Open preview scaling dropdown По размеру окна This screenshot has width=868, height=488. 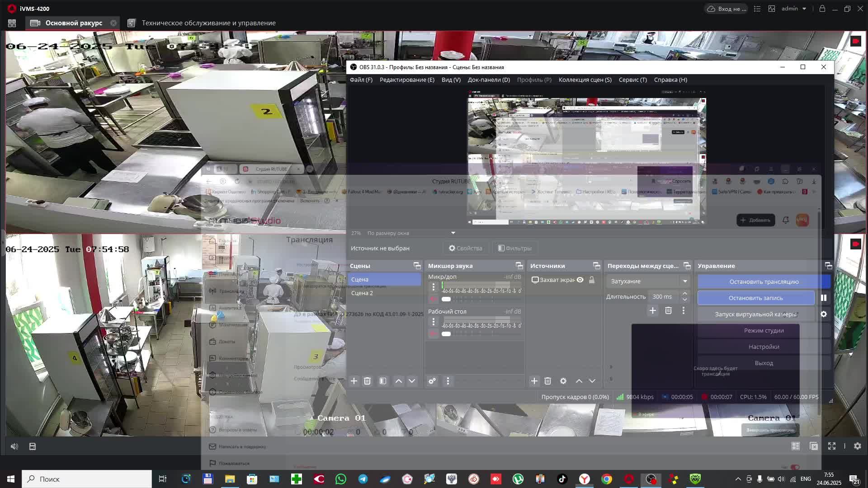click(453, 233)
